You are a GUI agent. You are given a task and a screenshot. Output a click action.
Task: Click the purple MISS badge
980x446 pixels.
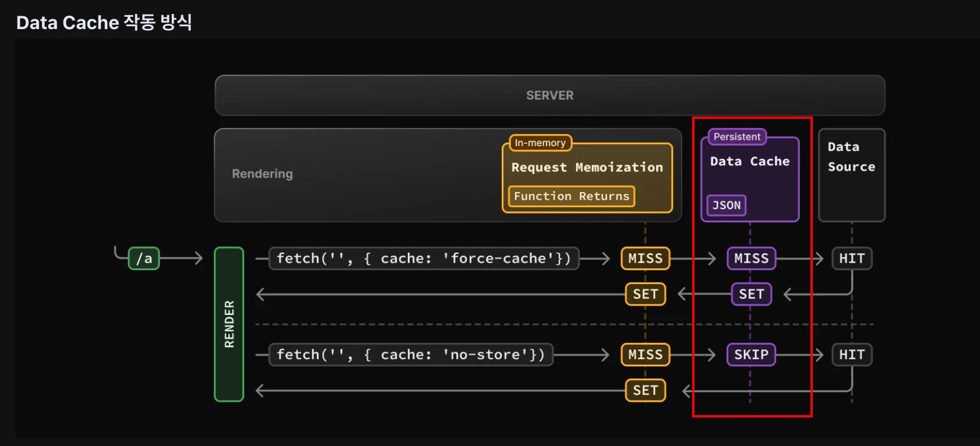(x=751, y=259)
